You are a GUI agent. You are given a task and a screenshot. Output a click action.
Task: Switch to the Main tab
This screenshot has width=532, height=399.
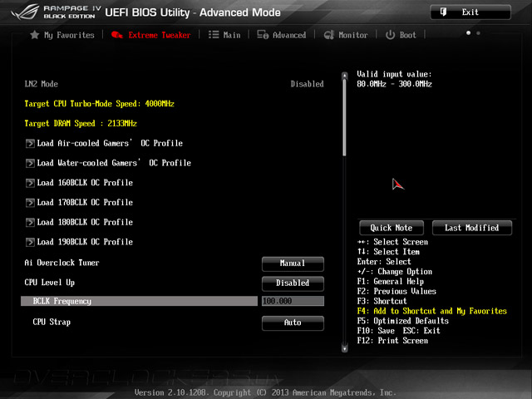tap(232, 35)
